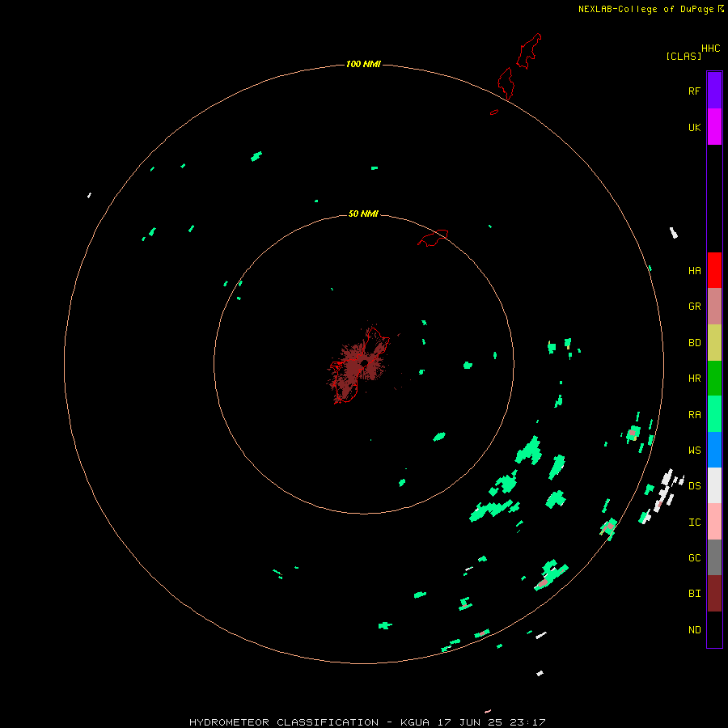Click the [CLAS] units label

tap(684, 56)
